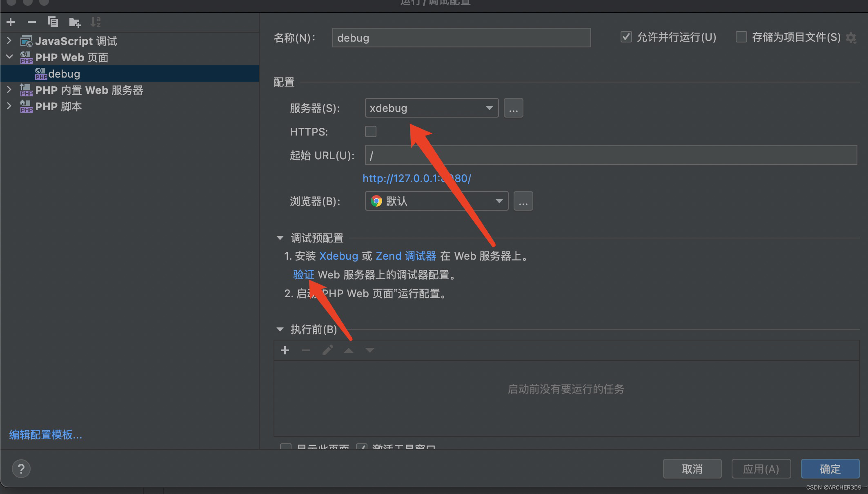Viewport: 868px width, 494px height.
Task: Select PHP 脚本 in configuration tree
Action: (58, 107)
